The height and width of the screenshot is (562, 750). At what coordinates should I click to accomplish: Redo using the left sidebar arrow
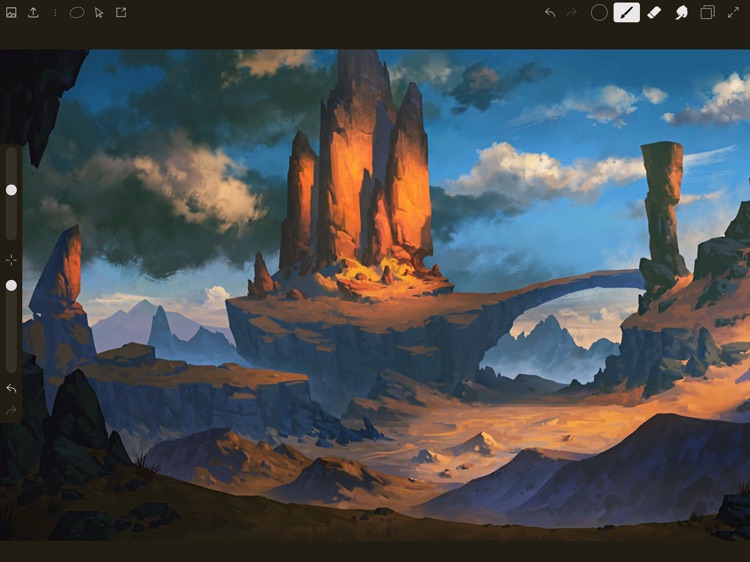(11, 410)
